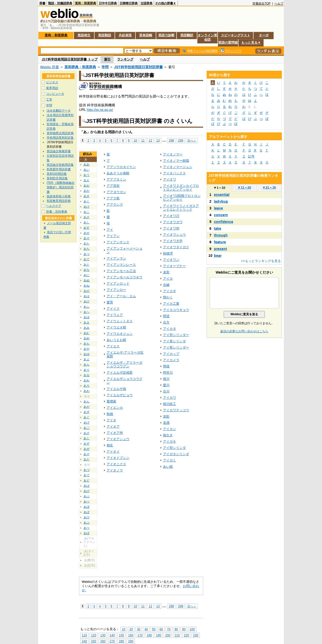The width and height of the screenshot is (322, 644).
Task: Expand the ヘルスケア category in sidebar
Action: click(x=43, y=206)
